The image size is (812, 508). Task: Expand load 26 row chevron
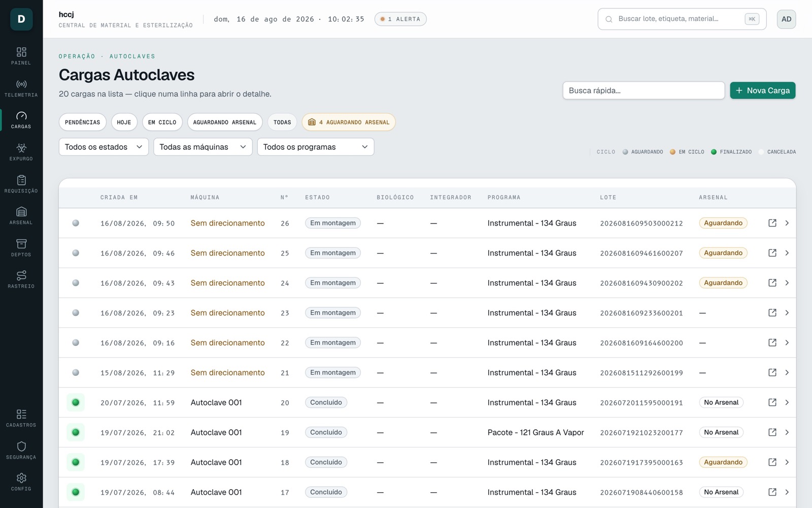coord(787,223)
